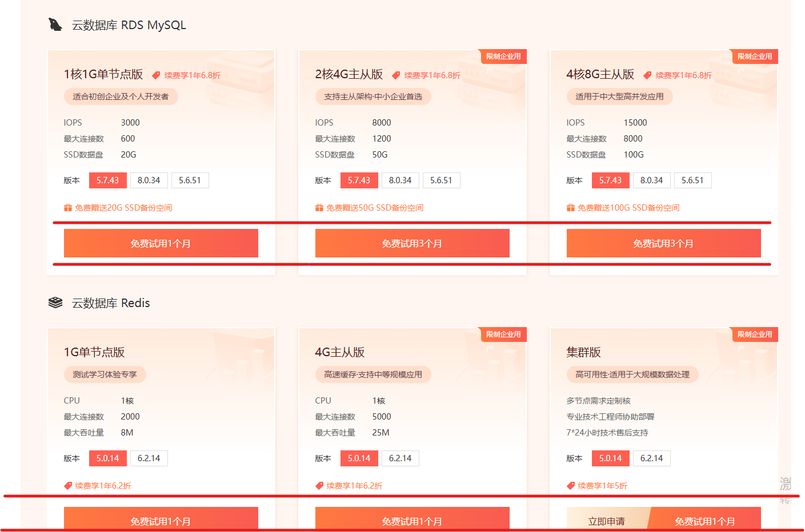Click renewal tag icon on 2核4G主从版 card
Viewport: 805px width, 532px height.
click(396, 75)
